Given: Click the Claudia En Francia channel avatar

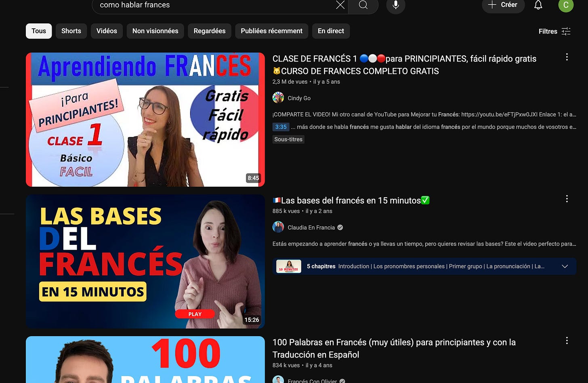Looking at the screenshot, I should tap(278, 227).
